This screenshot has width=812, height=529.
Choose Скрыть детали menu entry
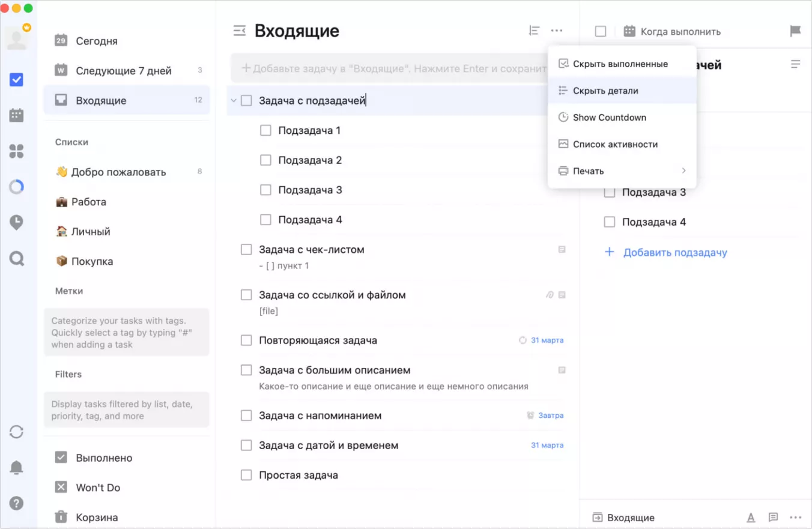[622, 91]
